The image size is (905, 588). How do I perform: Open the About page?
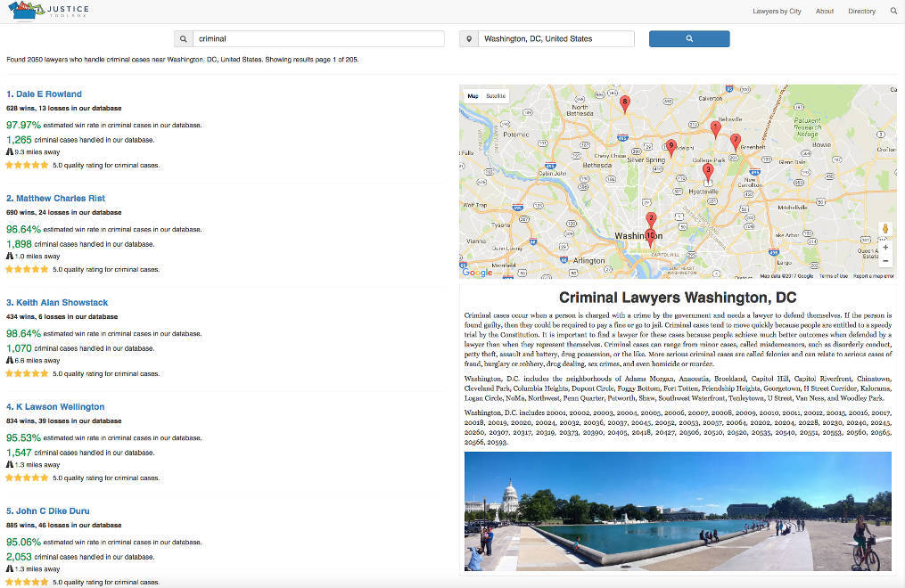(x=825, y=11)
